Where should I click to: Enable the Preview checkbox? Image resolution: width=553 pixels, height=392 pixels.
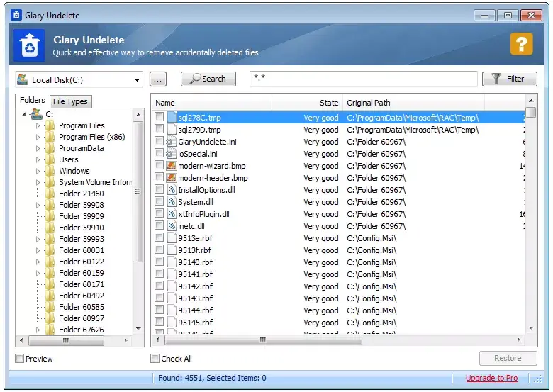tap(20, 359)
